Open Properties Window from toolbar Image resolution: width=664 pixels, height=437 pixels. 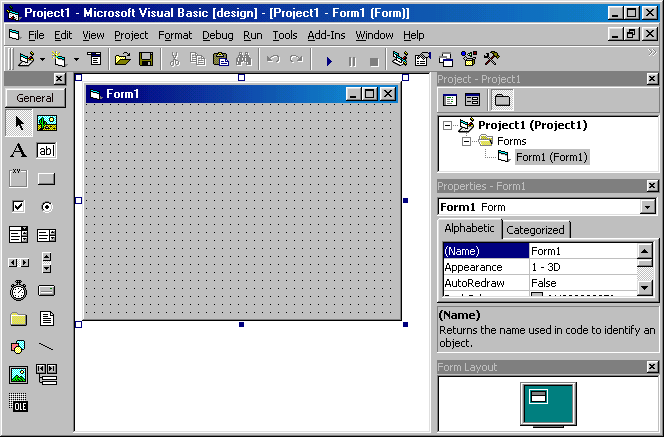click(423, 59)
